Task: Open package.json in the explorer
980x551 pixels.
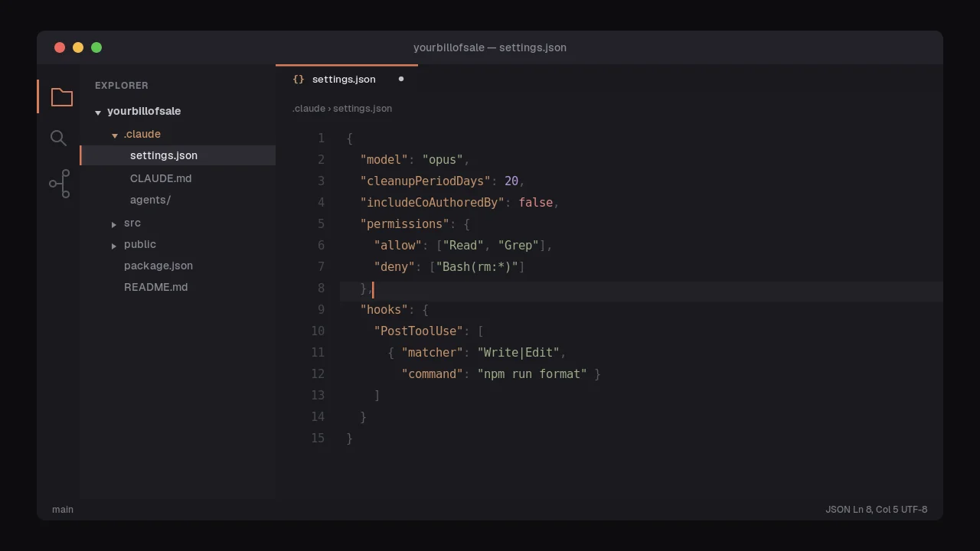Action: point(158,266)
